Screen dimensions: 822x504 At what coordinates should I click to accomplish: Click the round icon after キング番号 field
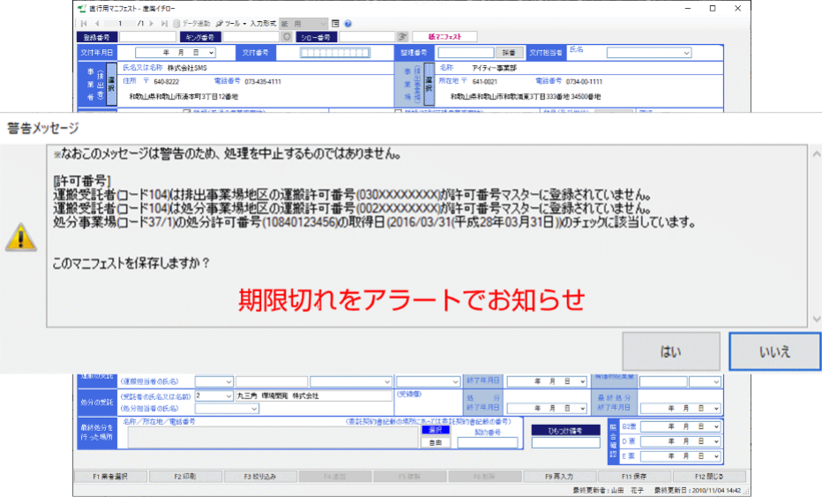pos(287,37)
